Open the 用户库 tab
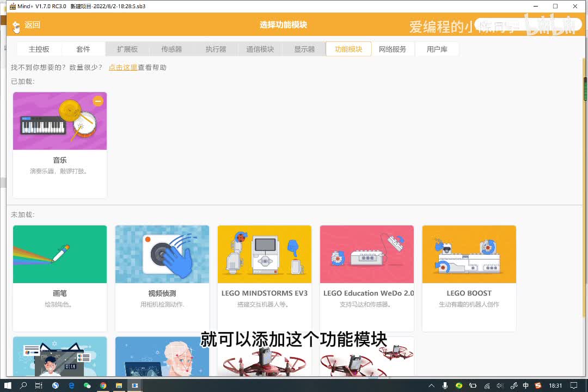 click(437, 49)
